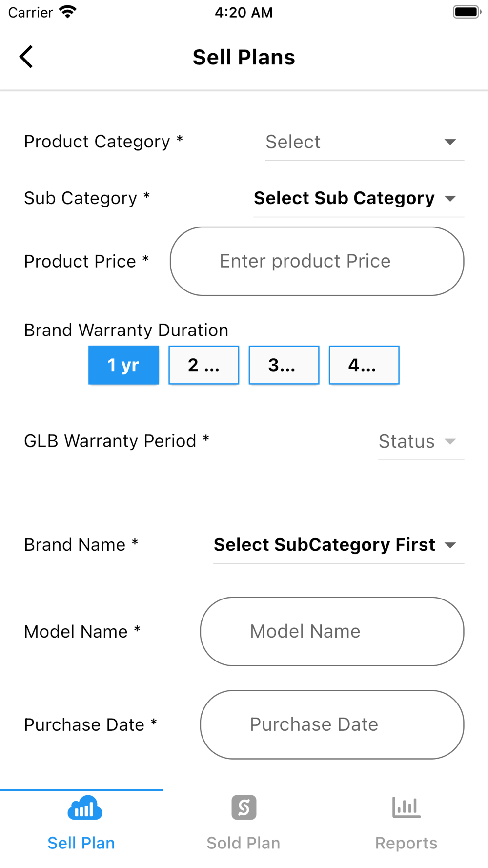This screenshot has width=488, height=868.
Task: Go to the Sell Plan tab label
Action: coord(81,843)
